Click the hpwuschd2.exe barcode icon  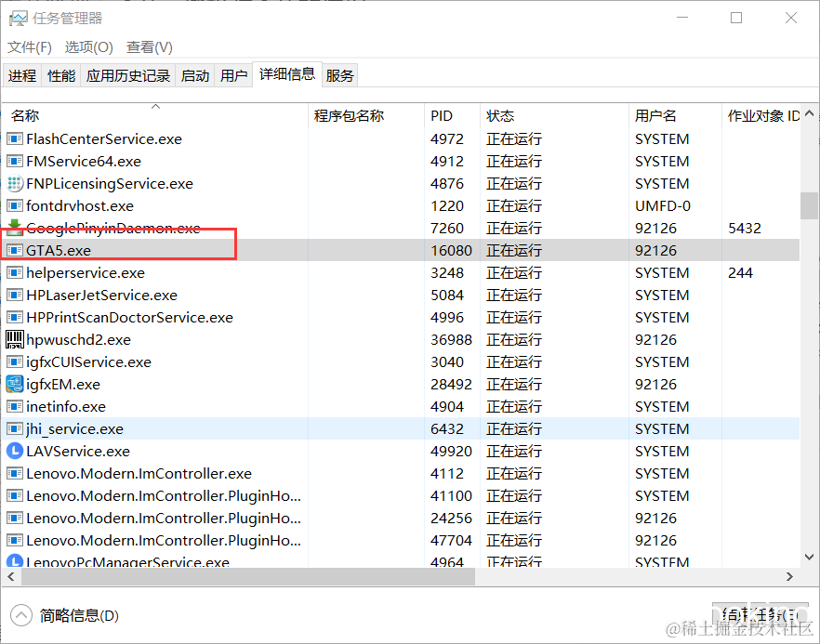pos(15,340)
